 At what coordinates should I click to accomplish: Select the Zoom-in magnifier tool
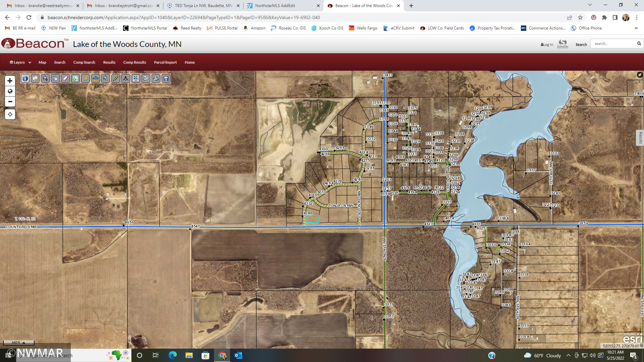point(45,78)
